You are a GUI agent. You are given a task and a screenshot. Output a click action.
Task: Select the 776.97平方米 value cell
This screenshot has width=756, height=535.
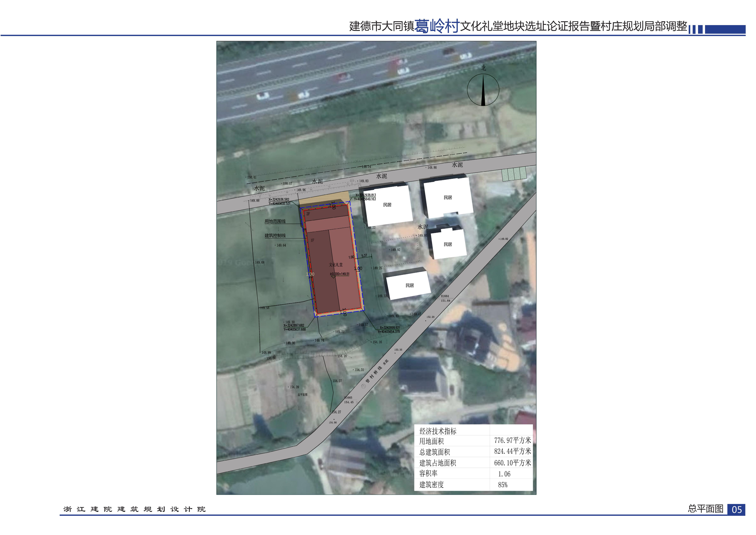[x=512, y=440]
